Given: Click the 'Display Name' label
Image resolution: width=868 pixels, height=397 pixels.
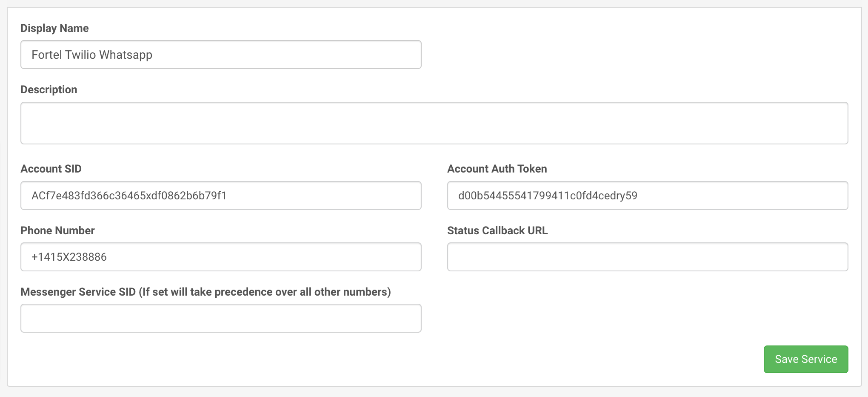Looking at the screenshot, I should coord(54,28).
